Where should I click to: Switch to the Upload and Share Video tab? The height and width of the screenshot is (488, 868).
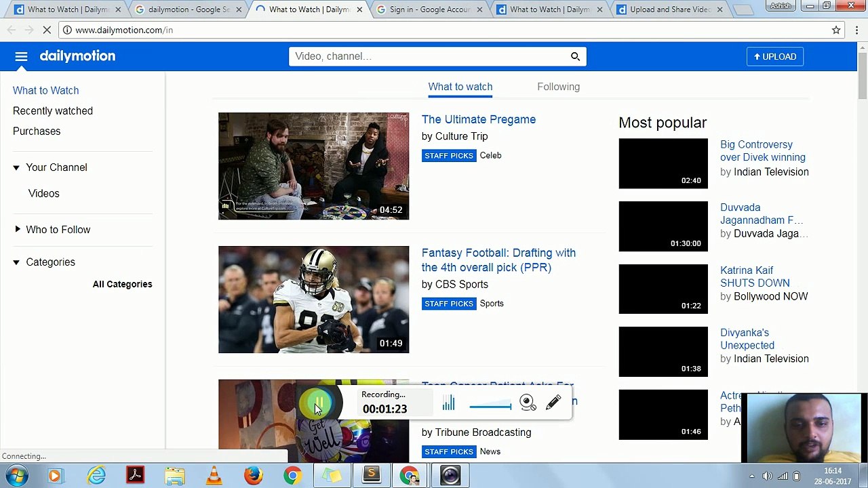[669, 9]
